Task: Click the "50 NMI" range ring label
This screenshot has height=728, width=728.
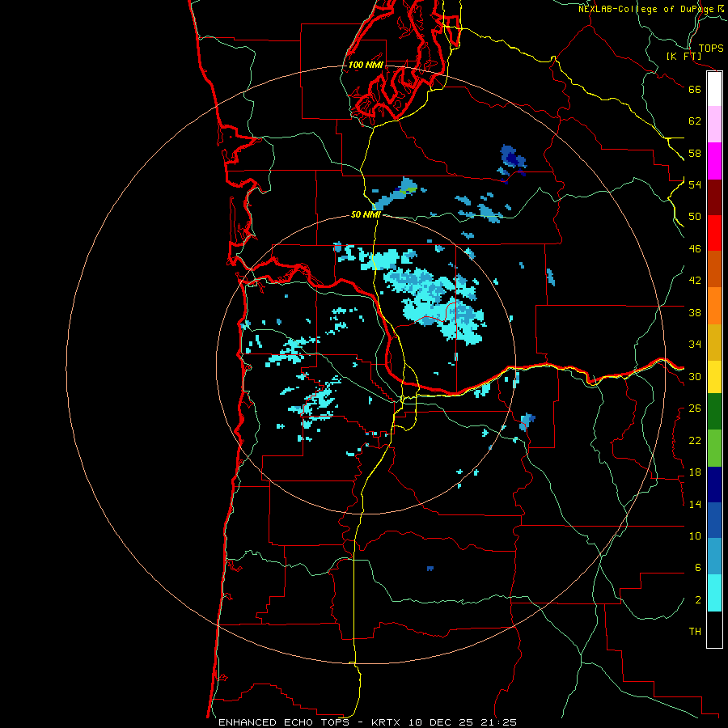Action: pyautogui.click(x=366, y=214)
